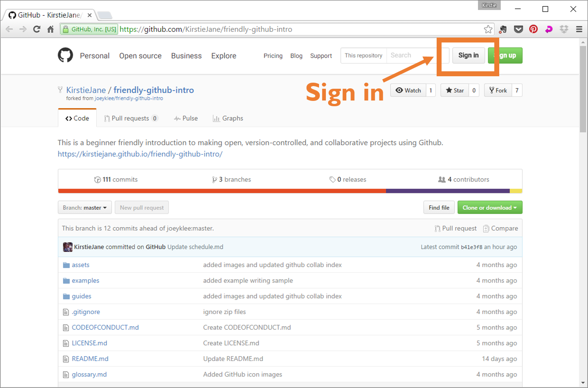588x388 pixels.
Task: Open the Business nav item
Action: [186, 56]
